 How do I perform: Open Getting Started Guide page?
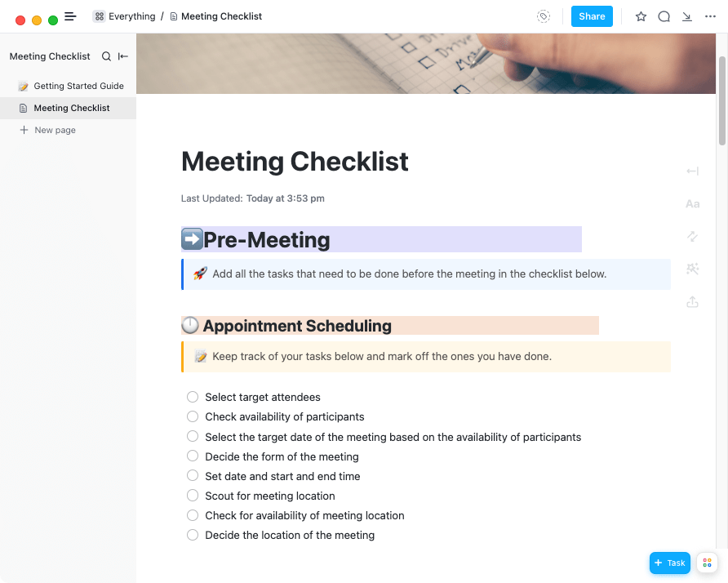(78, 86)
